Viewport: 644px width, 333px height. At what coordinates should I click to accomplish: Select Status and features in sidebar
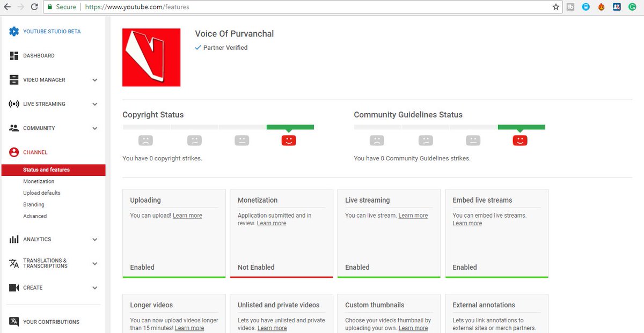pos(53,170)
